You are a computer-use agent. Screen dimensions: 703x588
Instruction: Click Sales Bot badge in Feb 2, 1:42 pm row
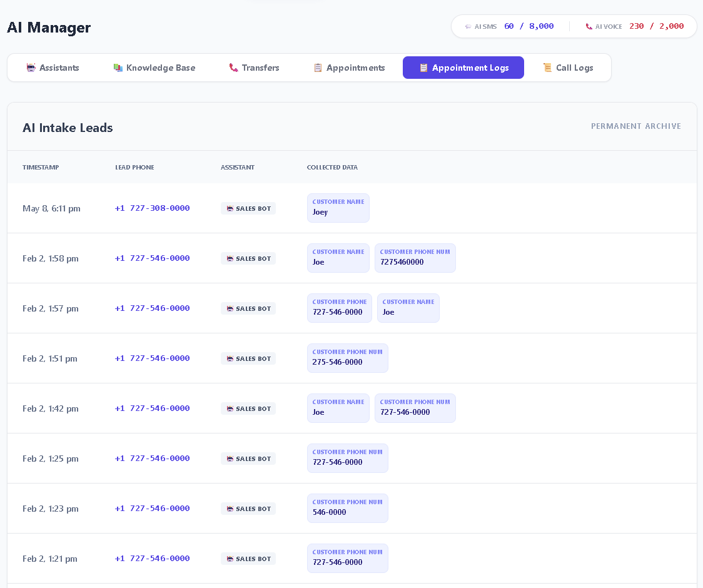[248, 409]
